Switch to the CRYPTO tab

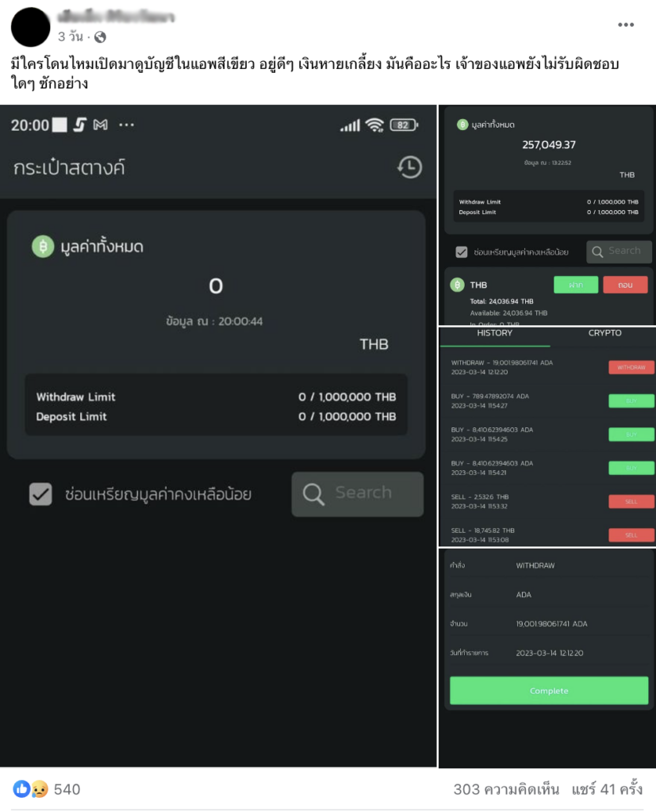(x=604, y=333)
